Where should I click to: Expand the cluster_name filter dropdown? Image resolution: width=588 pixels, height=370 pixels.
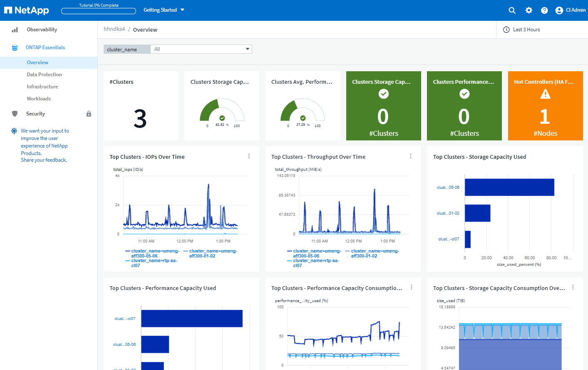click(247, 49)
